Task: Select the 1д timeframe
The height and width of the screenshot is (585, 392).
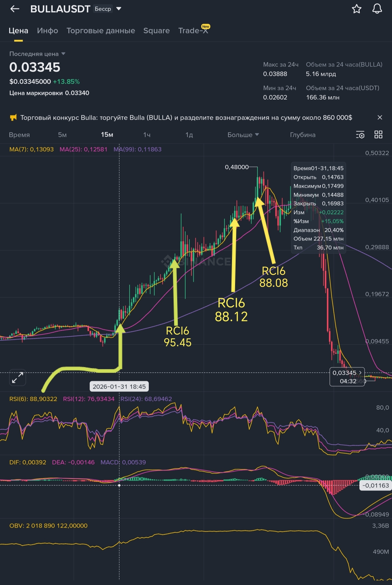Action: tap(189, 135)
